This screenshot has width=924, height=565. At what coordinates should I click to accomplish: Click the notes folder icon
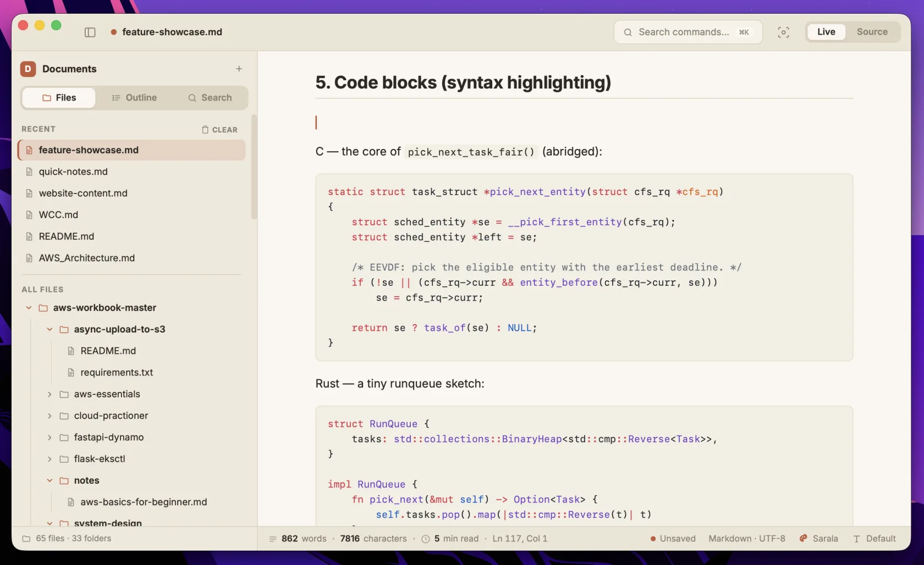coord(64,480)
